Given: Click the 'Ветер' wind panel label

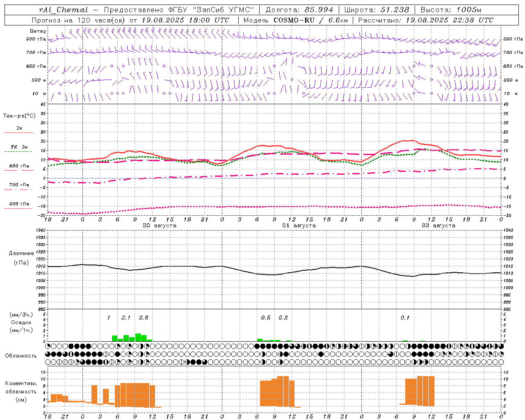Looking at the screenshot, I should [38, 31].
